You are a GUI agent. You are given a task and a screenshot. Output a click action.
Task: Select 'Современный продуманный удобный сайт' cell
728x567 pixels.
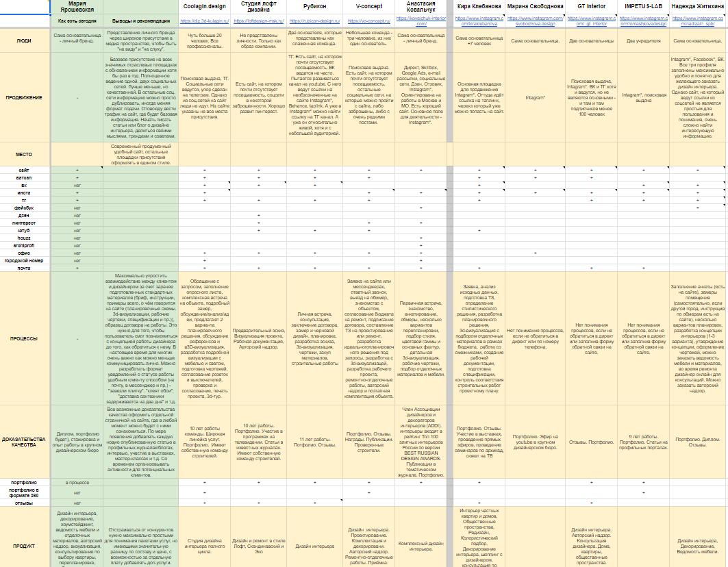(140, 154)
